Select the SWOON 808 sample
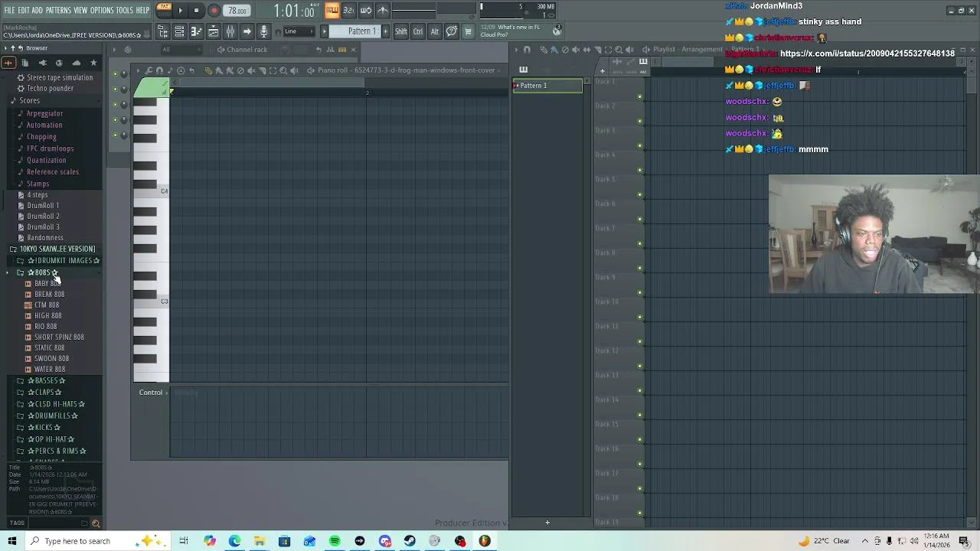This screenshot has height=551, width=980. (51, 358)
